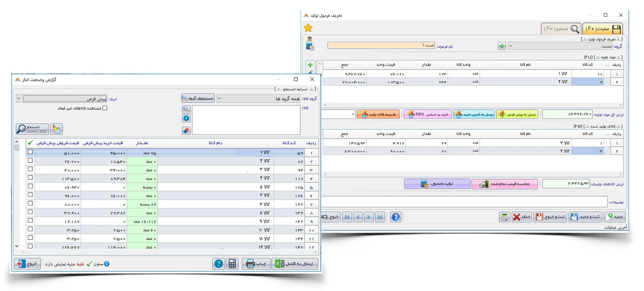Go to the next formula record
Screen dimensions: 644x291
click(x=369, y=217)
